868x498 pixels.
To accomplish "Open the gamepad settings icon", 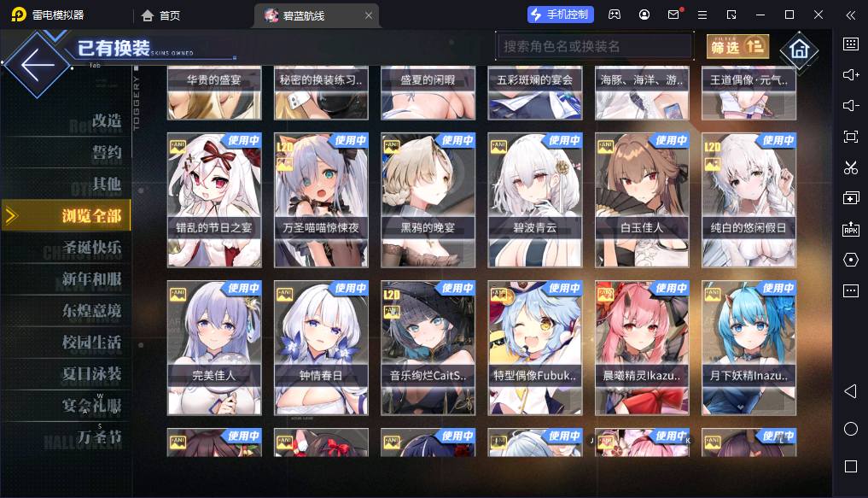I will tap(615, 15).
